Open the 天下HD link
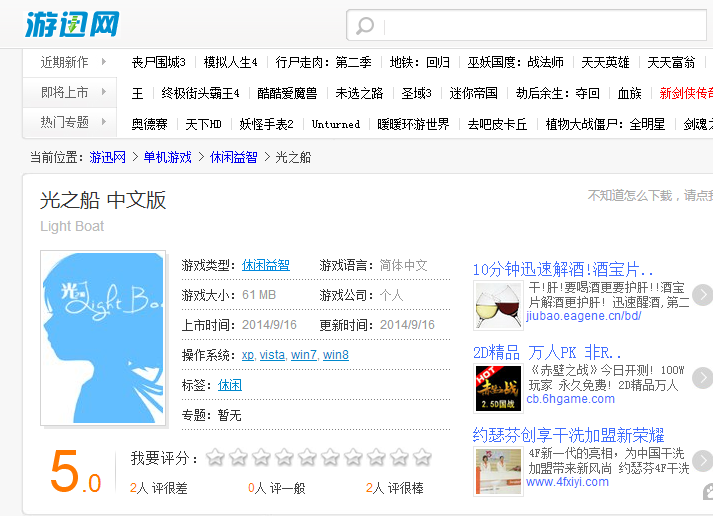This screenshot has width=713, height=516. tap(203, 124)
